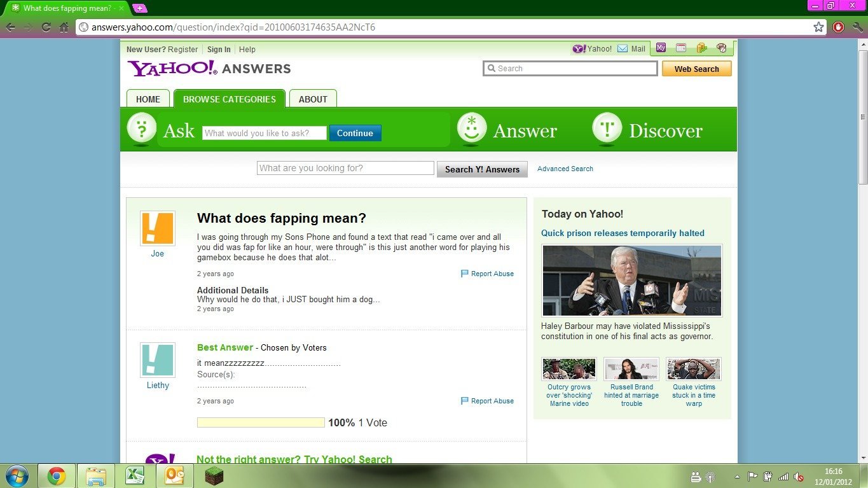Click the power plug battery tray icon
This screenshot has width=868, height=488.
[768, 477]
